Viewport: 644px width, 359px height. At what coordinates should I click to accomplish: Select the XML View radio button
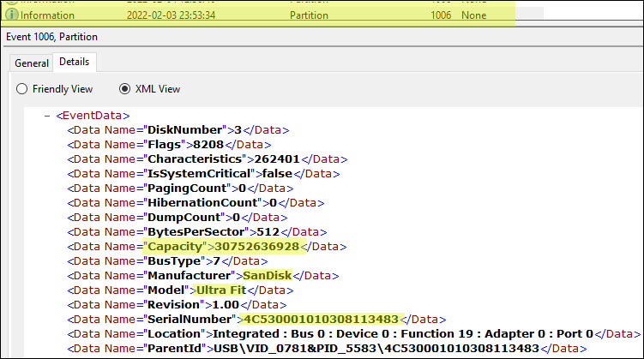click(124, 89)
